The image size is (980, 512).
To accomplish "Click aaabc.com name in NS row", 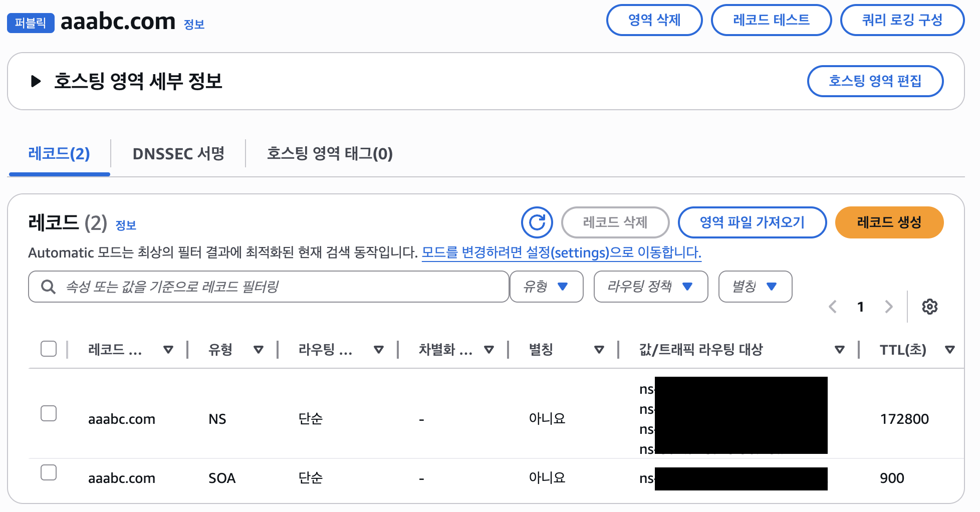I will [x=122, y=419].
